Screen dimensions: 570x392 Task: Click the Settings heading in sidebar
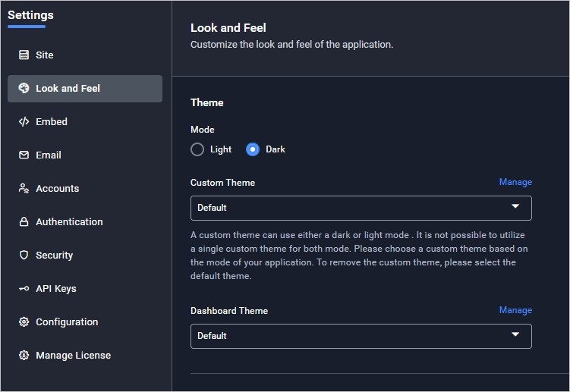(x=30, y=15)
